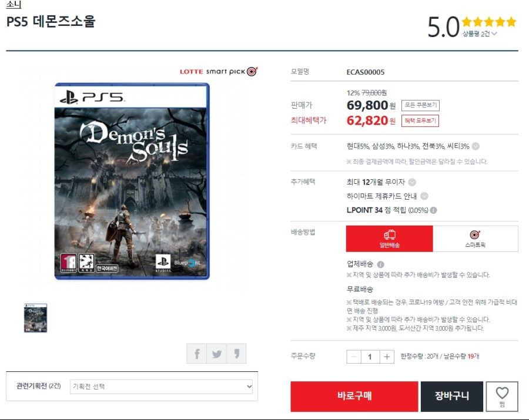The image size is (529, 420).
Task: Increase order quantity with plus button
Action: point(387,357)
